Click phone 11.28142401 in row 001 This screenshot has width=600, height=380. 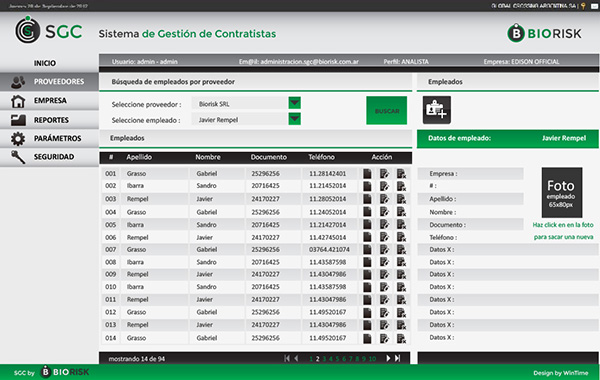coord(328,174)
